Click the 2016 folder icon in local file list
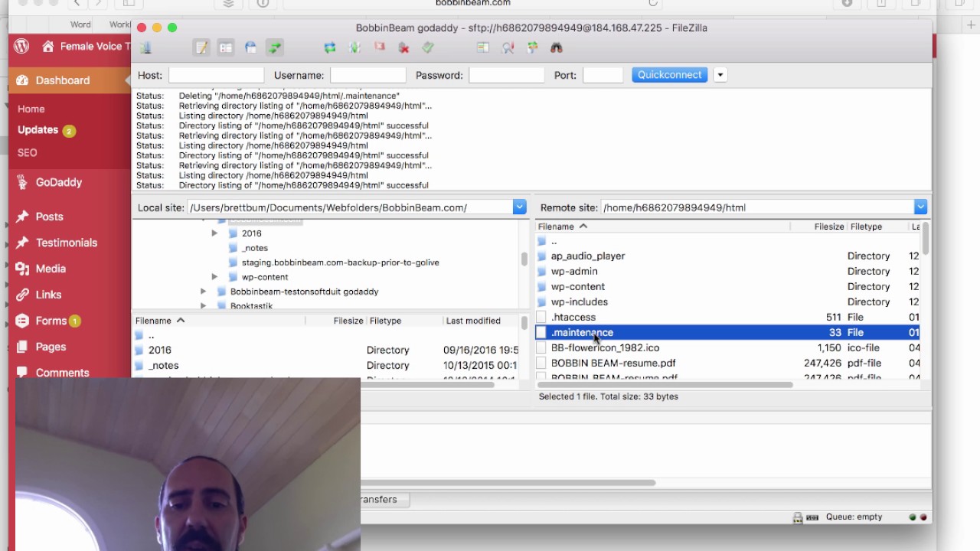Viewport: 980px width, 551px height. [x=139, y=350]
